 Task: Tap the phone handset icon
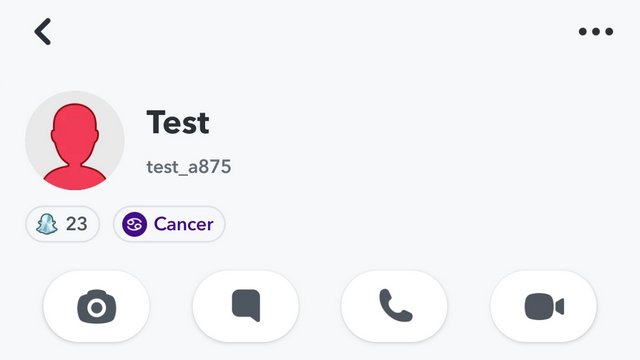tap(396, 305)
